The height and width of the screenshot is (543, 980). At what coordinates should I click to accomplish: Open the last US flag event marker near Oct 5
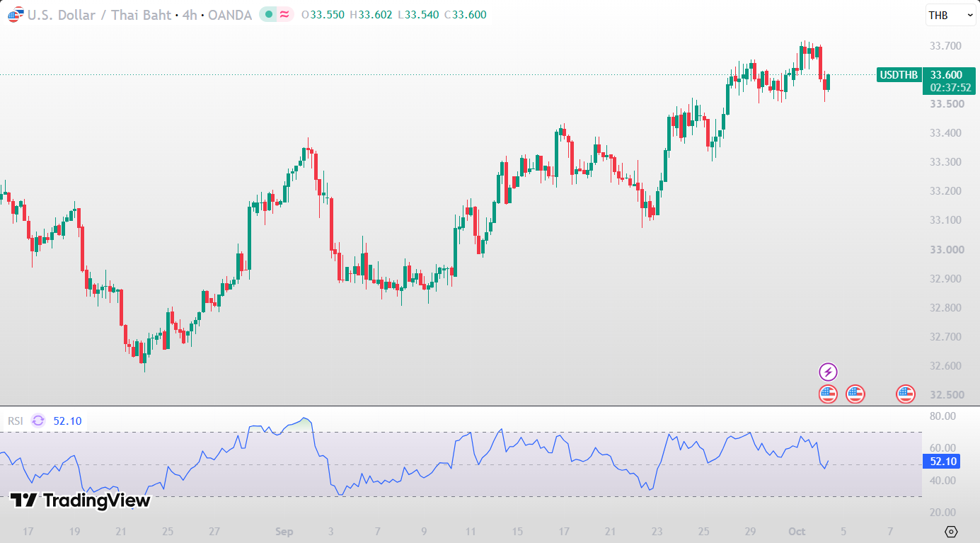pyautogui.click(x=906, y=394)
